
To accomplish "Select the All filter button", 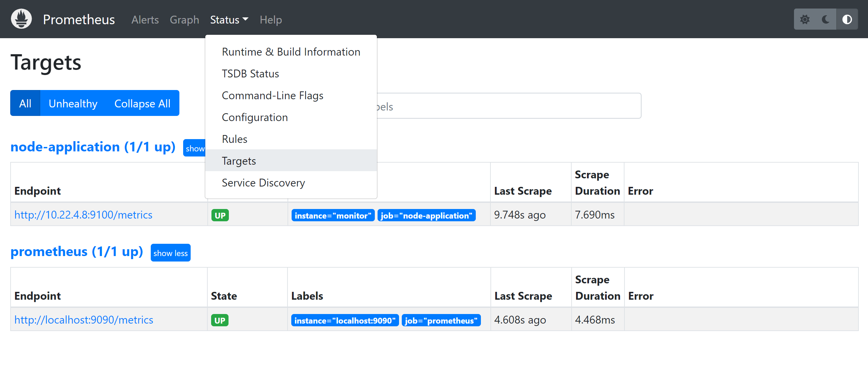I will (25, 103).
